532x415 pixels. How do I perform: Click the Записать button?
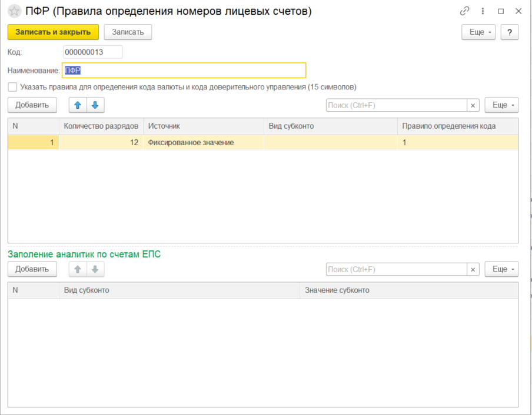coord(128,32)
